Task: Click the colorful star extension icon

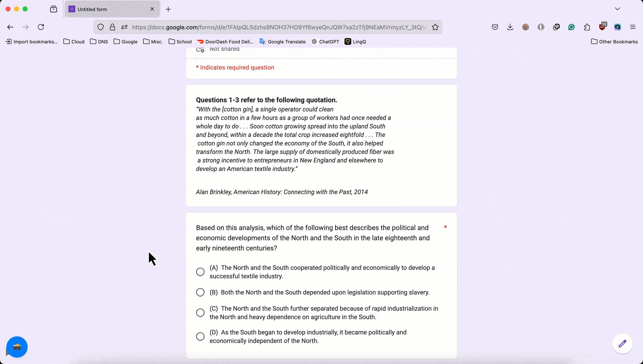Action: coord(617,27)
